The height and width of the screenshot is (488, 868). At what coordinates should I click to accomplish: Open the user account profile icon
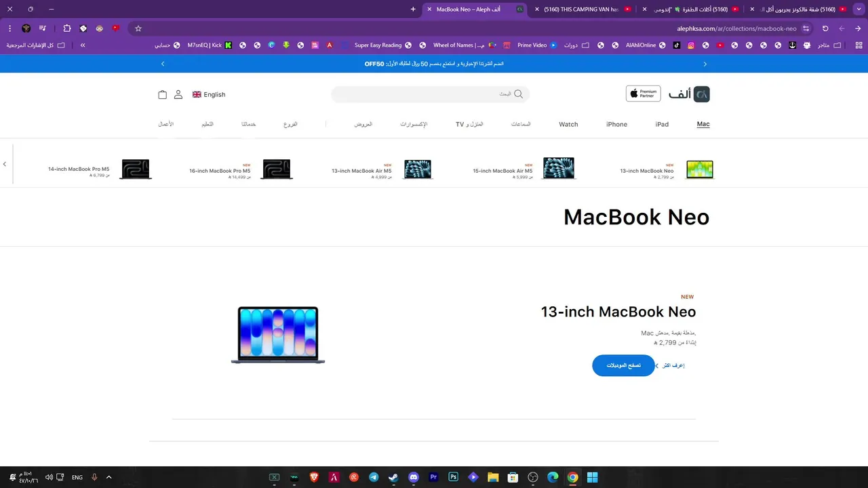[178, 95]
